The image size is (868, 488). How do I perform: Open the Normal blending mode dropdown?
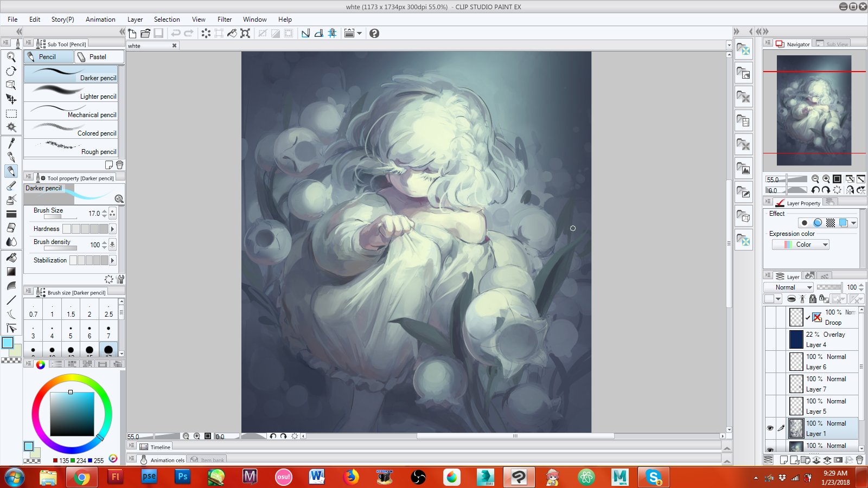coord(788,287)
